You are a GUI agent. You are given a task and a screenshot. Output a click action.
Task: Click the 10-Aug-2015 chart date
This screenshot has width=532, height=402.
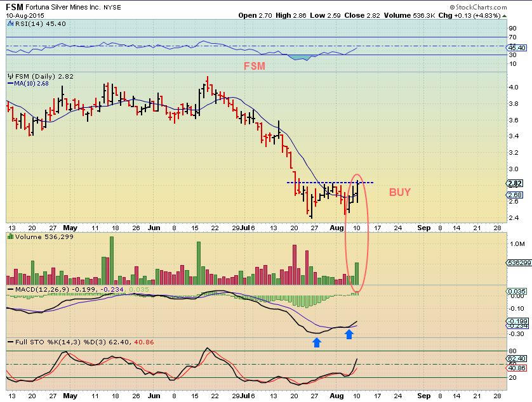coord(25,16)
